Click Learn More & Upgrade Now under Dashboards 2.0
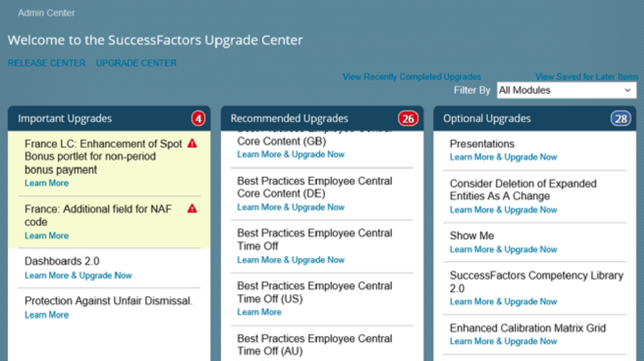Viewport: 644px width, 361px height. (78, 276)
